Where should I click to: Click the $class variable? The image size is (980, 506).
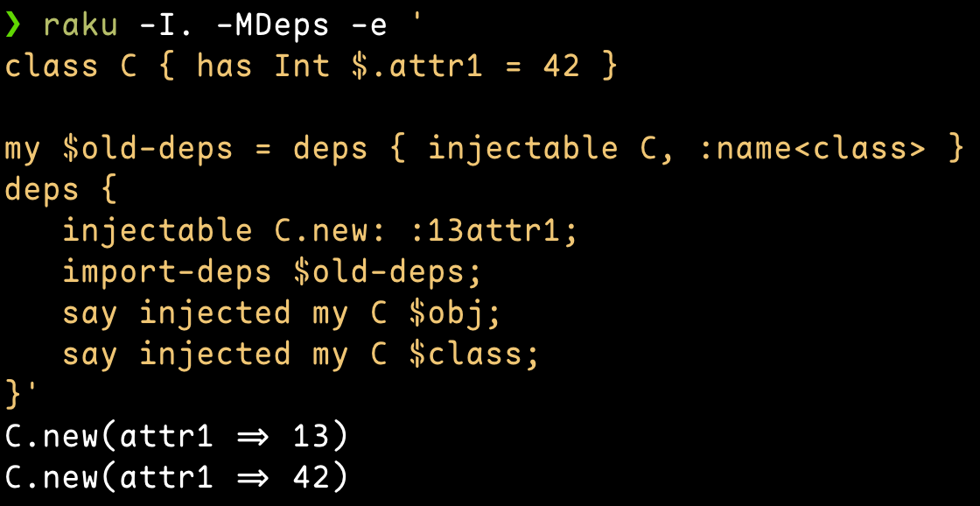pos(467,355)
